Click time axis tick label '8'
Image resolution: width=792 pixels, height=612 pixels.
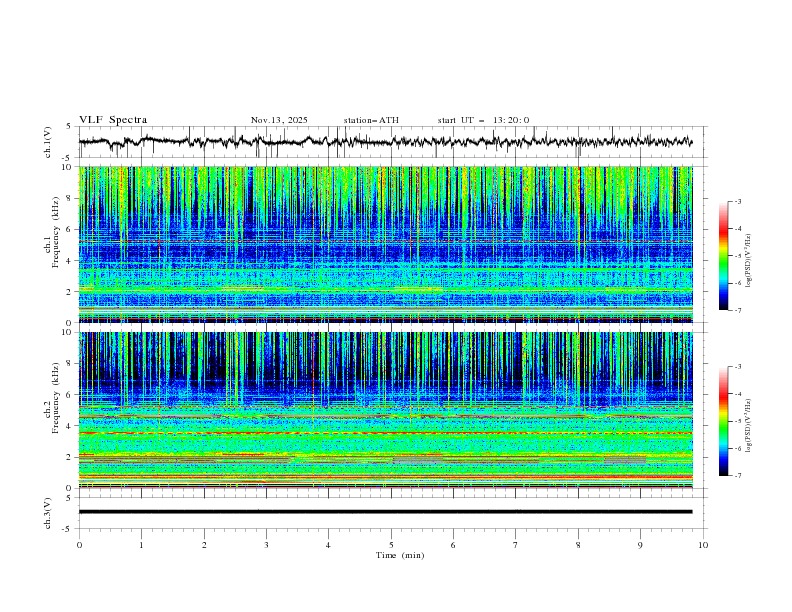578,545
